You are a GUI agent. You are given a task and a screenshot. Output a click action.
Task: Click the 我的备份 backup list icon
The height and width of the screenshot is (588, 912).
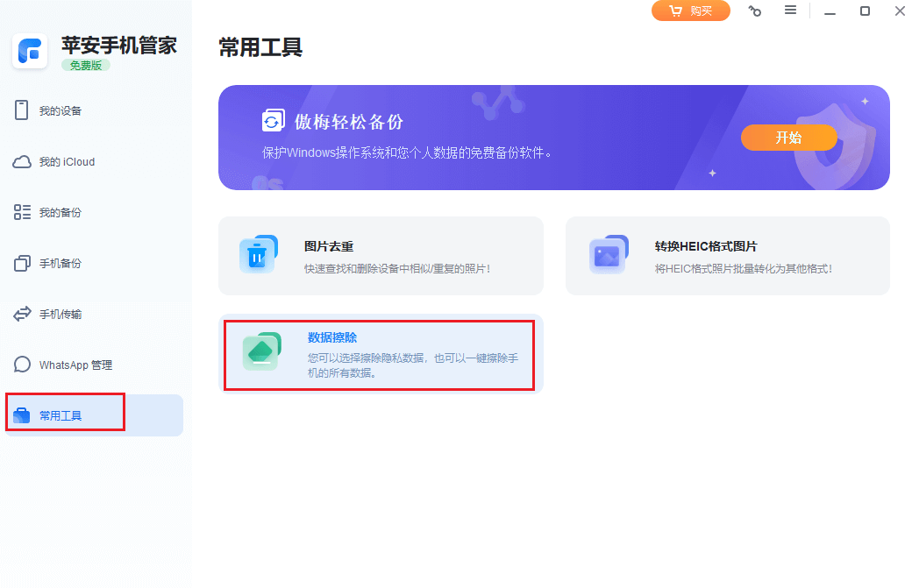point(21,212)
